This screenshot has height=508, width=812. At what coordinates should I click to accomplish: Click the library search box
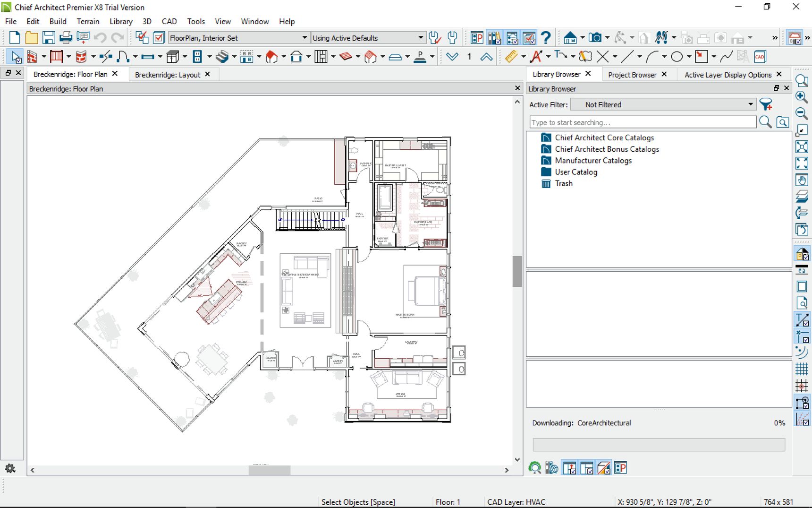[x=643, y=122]
